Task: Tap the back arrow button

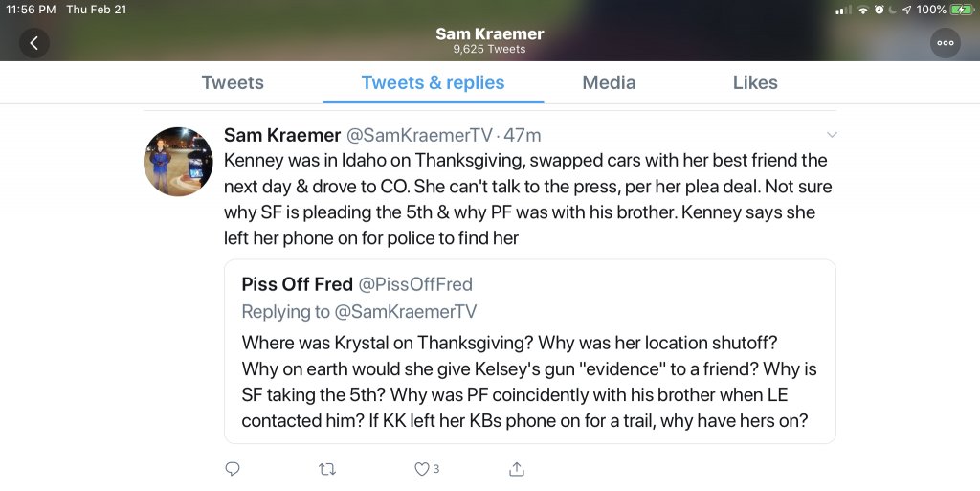Action: (x=34, y=43)
